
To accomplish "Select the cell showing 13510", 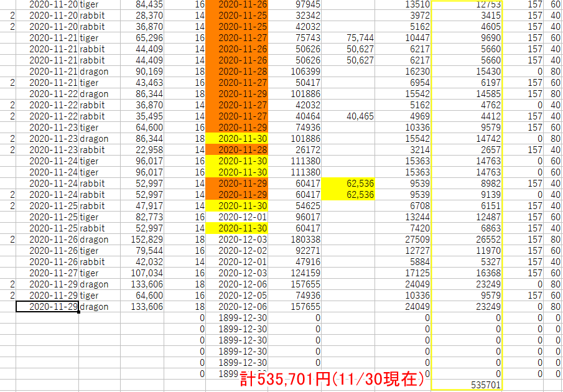I will (x=403, y=5).
